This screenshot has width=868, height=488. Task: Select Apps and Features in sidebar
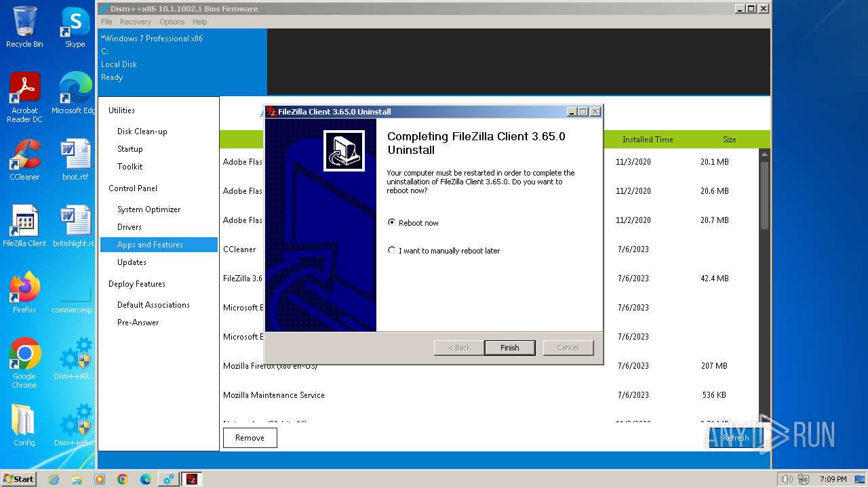point(159,245)
